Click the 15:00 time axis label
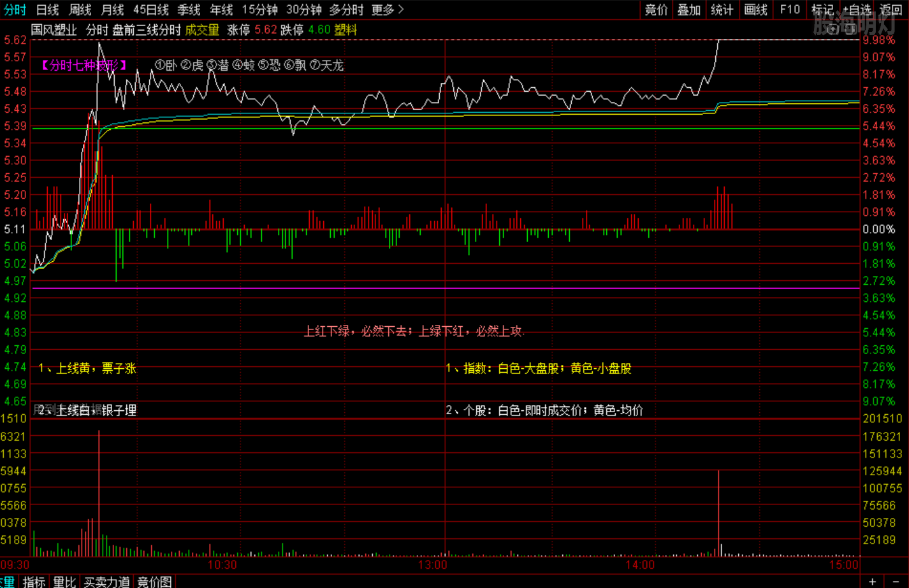 [x=844, y=565]
